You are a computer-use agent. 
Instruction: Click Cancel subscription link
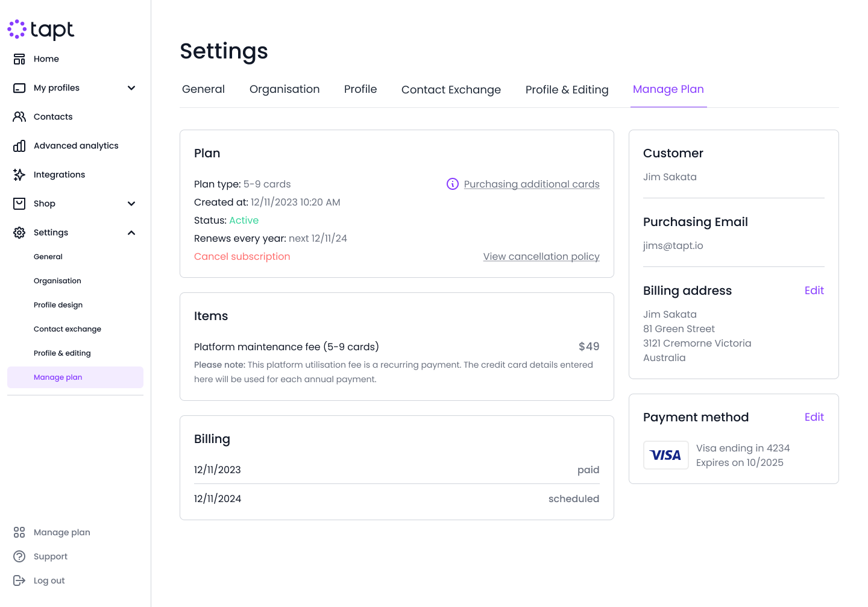tap(242, 256)
